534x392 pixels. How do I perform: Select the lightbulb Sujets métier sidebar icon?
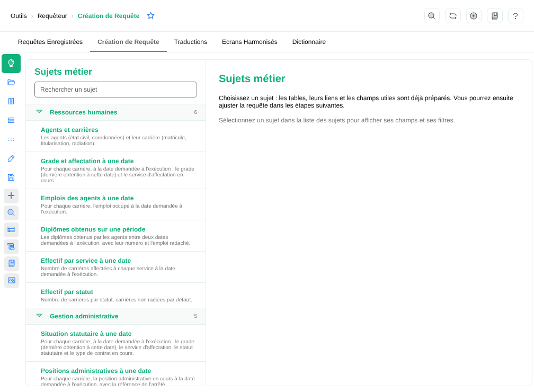[x=11, y=64]
